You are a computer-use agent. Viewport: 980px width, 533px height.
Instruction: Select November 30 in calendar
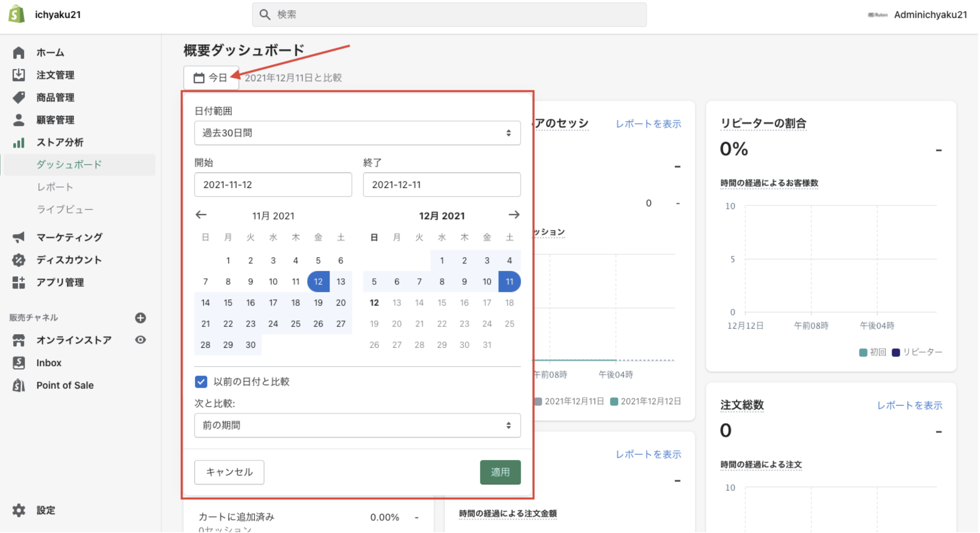251,345
